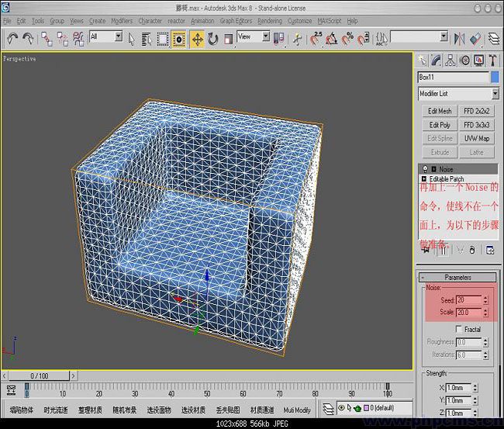Image resolution: width=504 pixels, height=429 pixels.
Task: Toggle the Noise modifier light bulb
Action: click(x=425, y=169)
